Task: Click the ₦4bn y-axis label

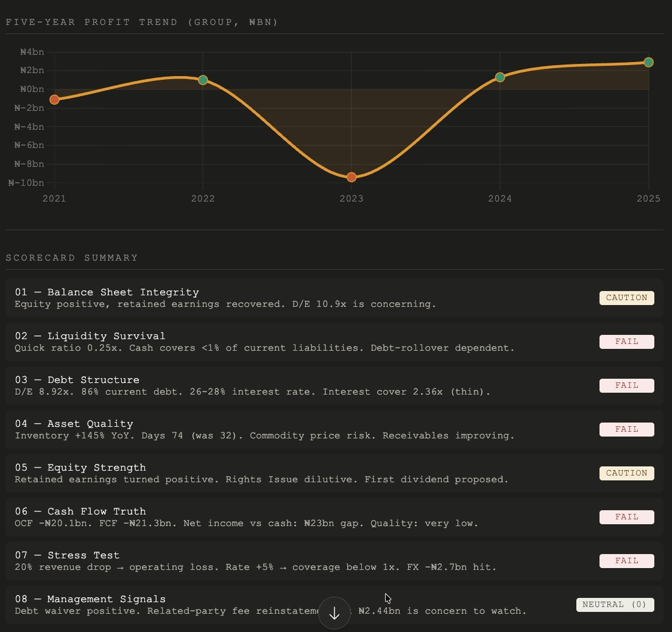Action: (32, 52)
